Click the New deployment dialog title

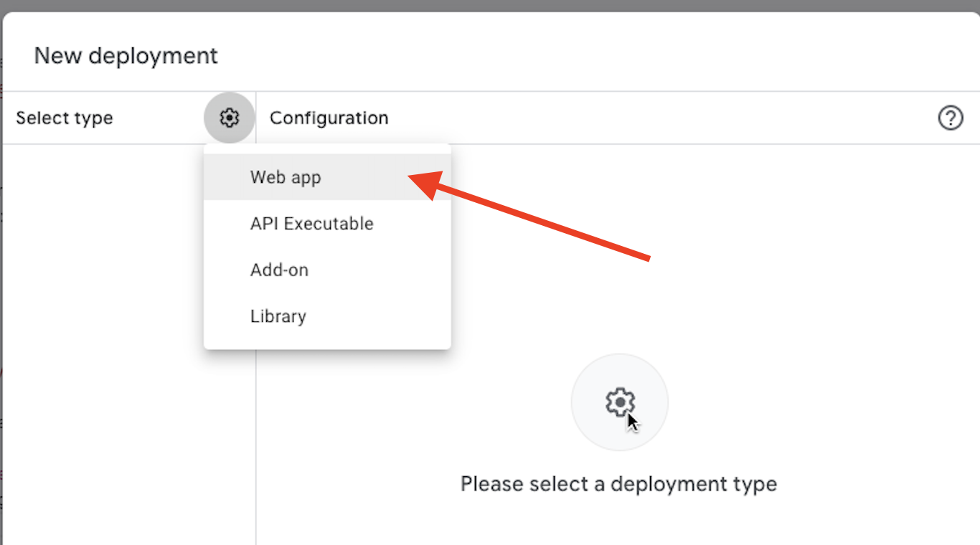pos(126,55)
